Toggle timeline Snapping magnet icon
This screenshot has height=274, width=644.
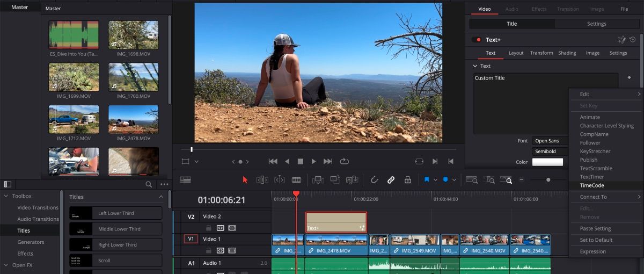pos(374,180)
